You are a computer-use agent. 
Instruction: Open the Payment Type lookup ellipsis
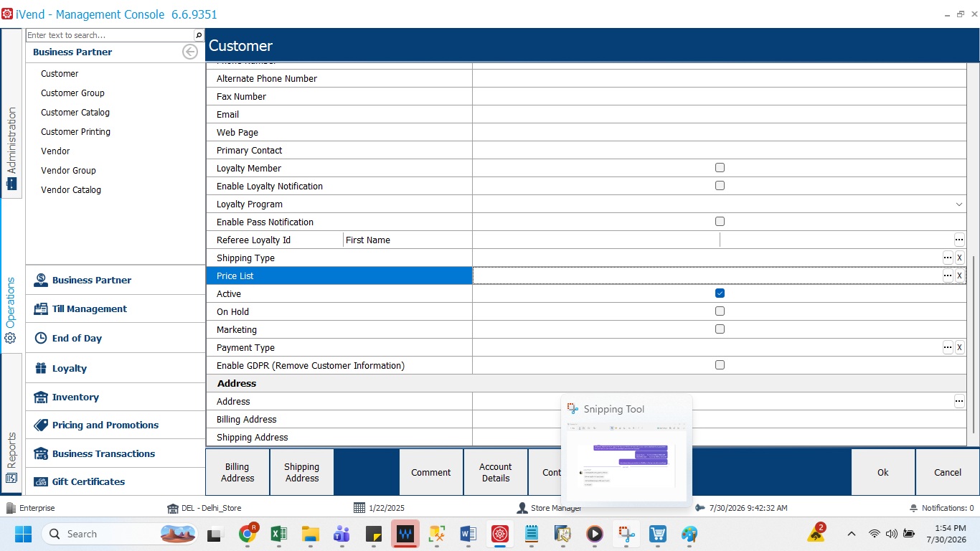coord(948,347)
